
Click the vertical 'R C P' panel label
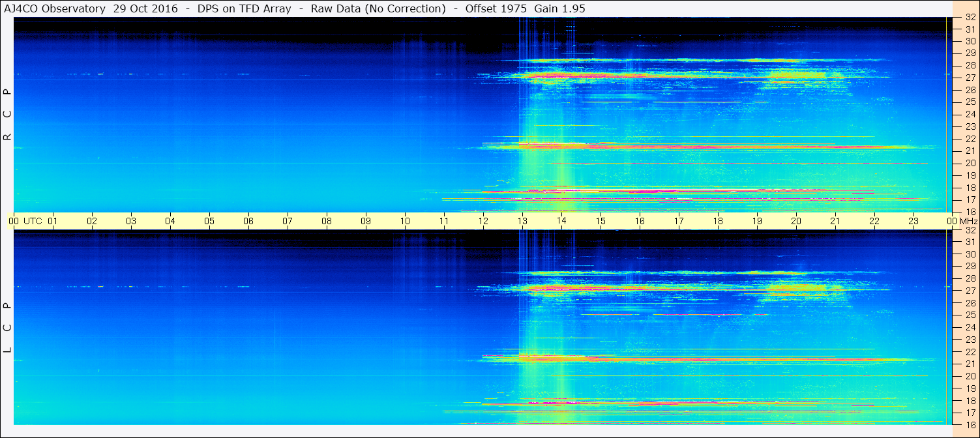pos(7,115)
